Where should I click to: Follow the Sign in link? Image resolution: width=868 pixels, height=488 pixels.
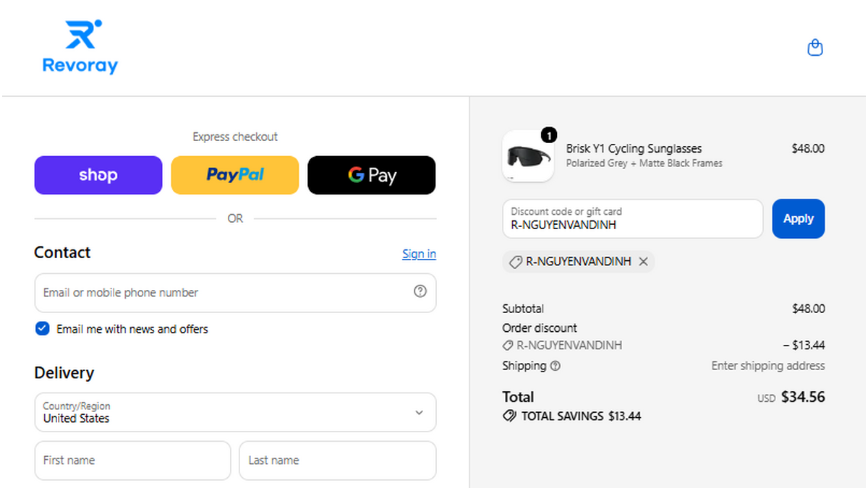[x=419, y=254]
